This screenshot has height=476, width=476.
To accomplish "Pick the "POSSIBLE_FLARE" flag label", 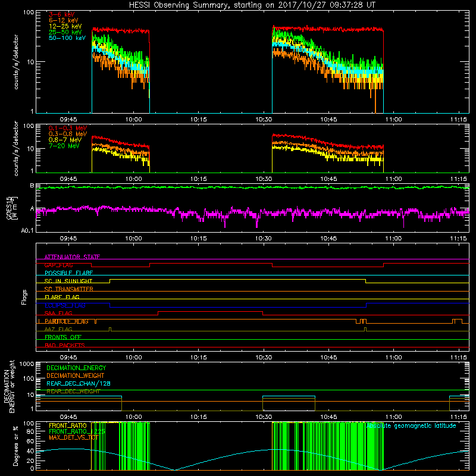I will click(x=68, y=273).
